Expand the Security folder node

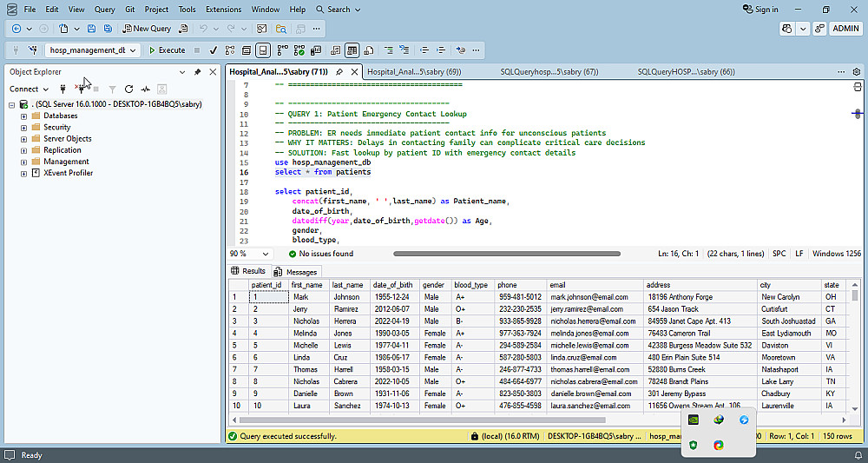pyautogui.click(x=23, y=127)
